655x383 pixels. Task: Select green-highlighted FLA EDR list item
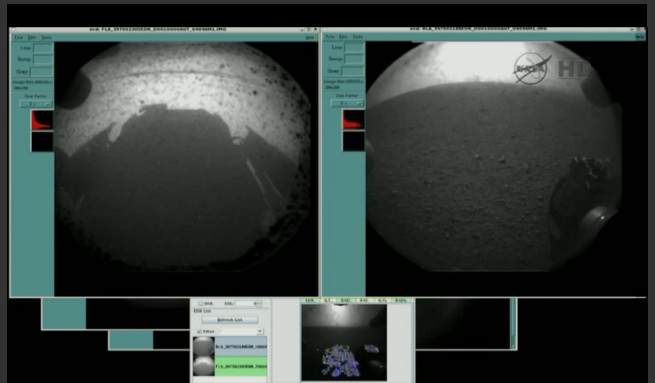230,366
